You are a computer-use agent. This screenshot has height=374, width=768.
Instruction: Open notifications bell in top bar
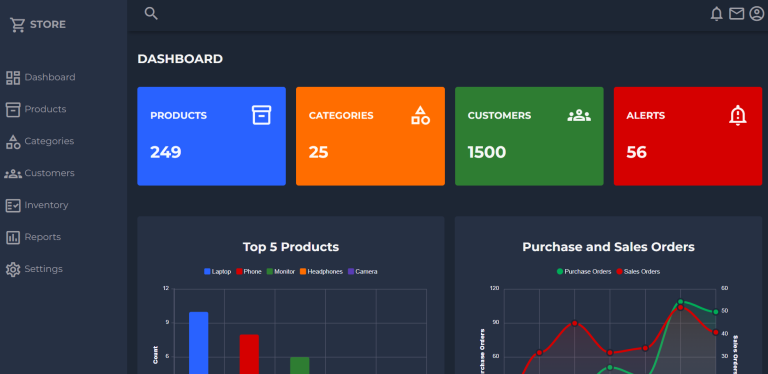717,14
